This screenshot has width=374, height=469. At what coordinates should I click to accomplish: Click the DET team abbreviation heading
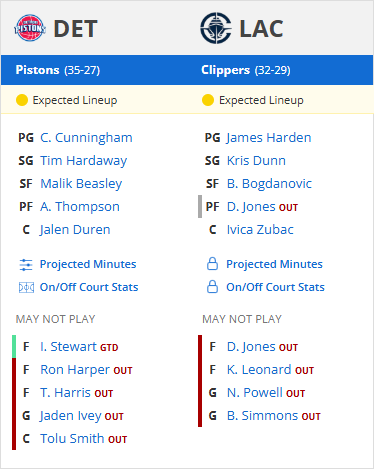click(x=76, y=28)
